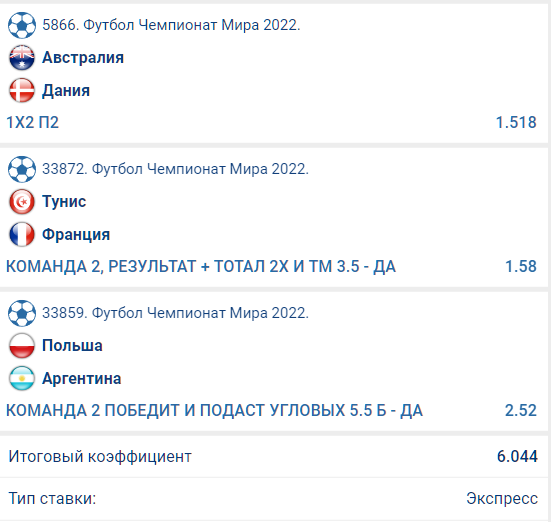
Task: Click the Denmark flag icon
Action: coord(22,90)
